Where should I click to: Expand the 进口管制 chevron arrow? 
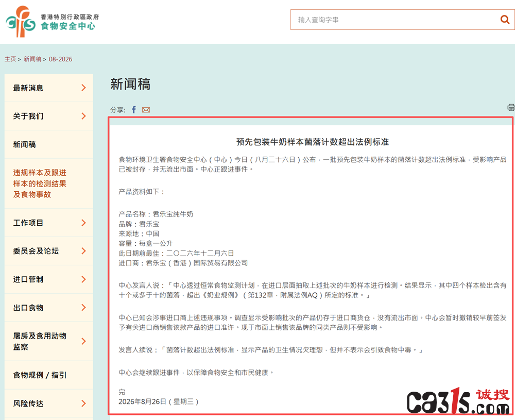tap(84, 279)
